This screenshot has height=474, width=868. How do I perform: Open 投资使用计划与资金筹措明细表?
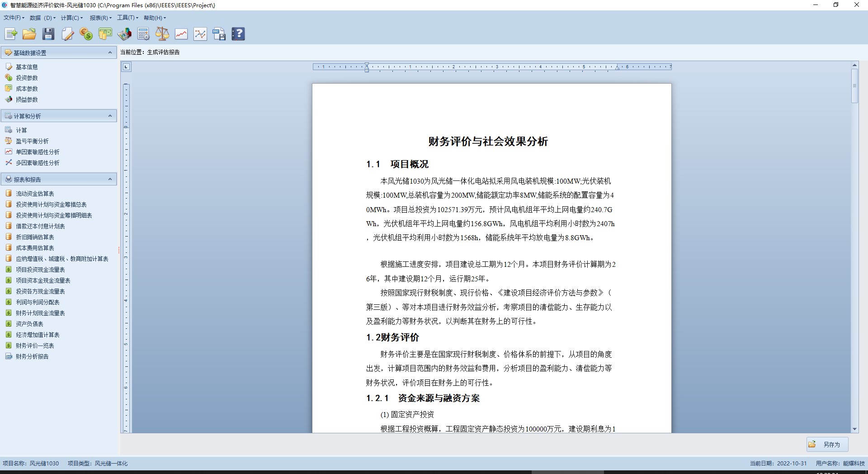[54, 215]
